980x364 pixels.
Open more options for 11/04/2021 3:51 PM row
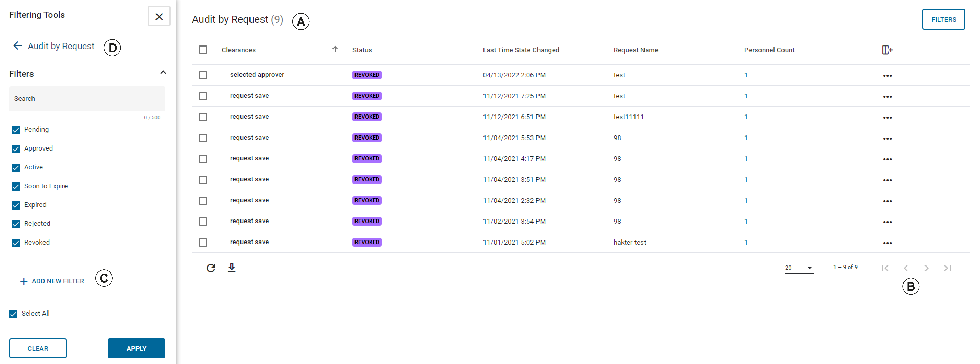click(x=887, y=180)
